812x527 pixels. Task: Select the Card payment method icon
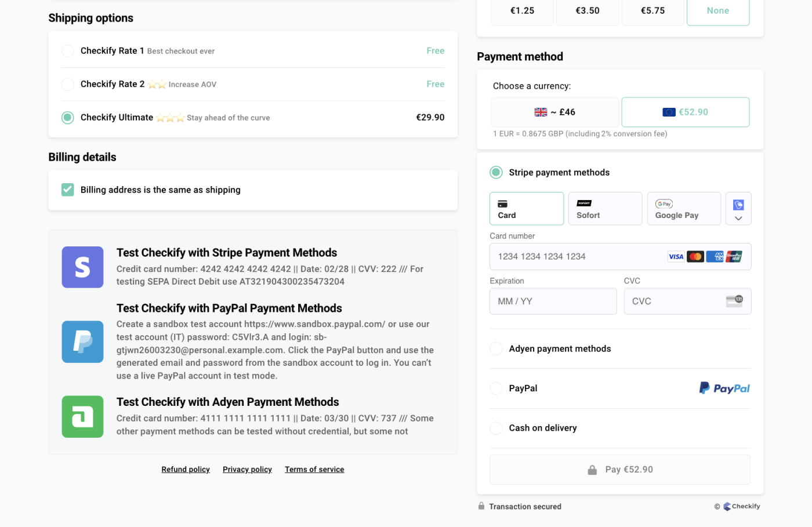pos(525,208)
